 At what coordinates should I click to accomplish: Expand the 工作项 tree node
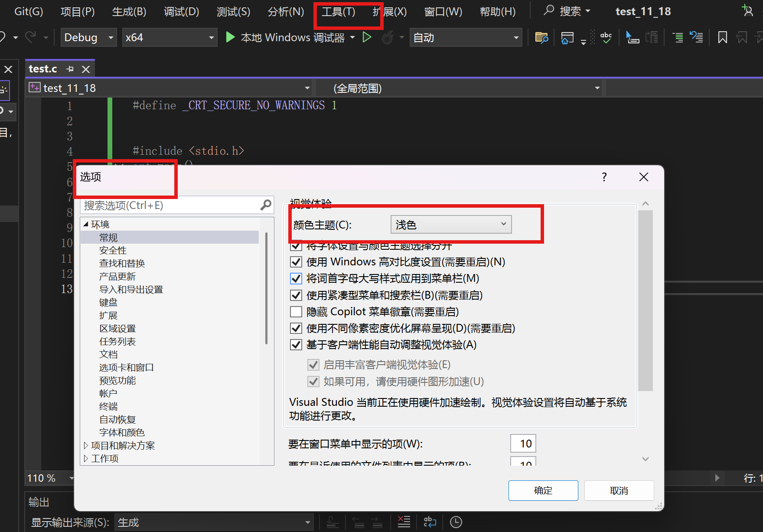[86, 458]
